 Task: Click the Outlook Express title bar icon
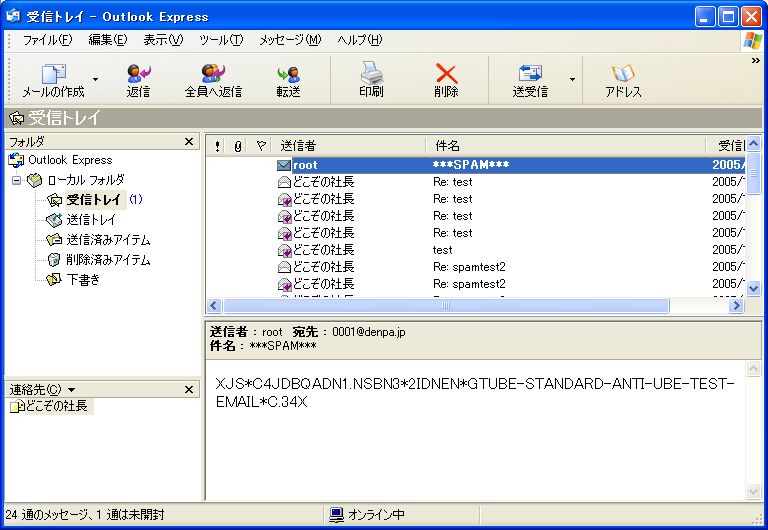13,16
